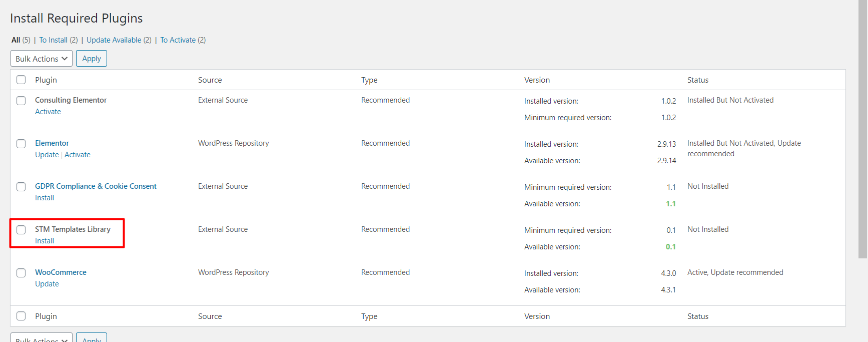Select all plugins via header checkbox
This screenshot has width=868, height=342.
(x=21, y=80)
